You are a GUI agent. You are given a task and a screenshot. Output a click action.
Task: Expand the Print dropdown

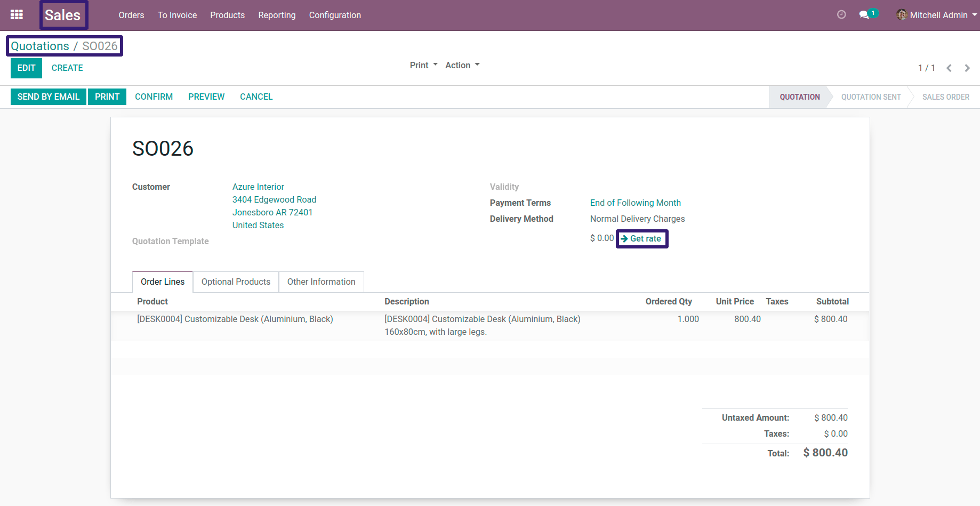tap(424, 65)
